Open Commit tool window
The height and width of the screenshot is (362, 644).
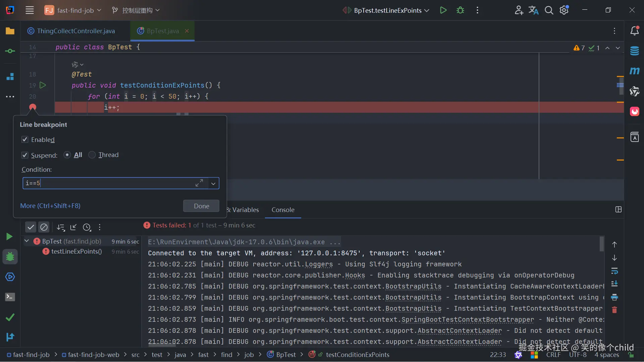click(10, 51)
